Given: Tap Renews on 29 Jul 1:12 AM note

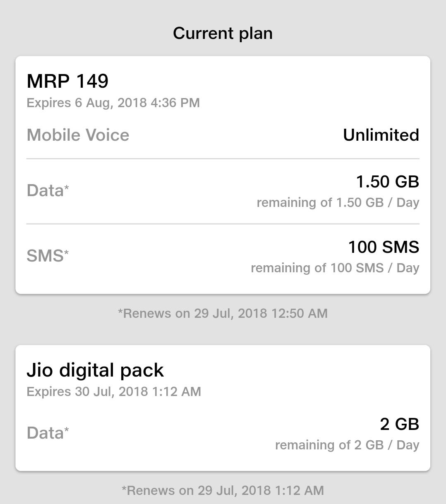Looking at the screenshot, I should [223, 490].
